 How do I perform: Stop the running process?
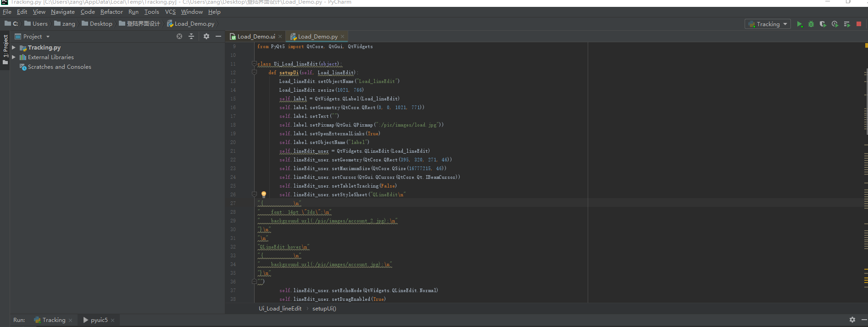click(859, 24)
